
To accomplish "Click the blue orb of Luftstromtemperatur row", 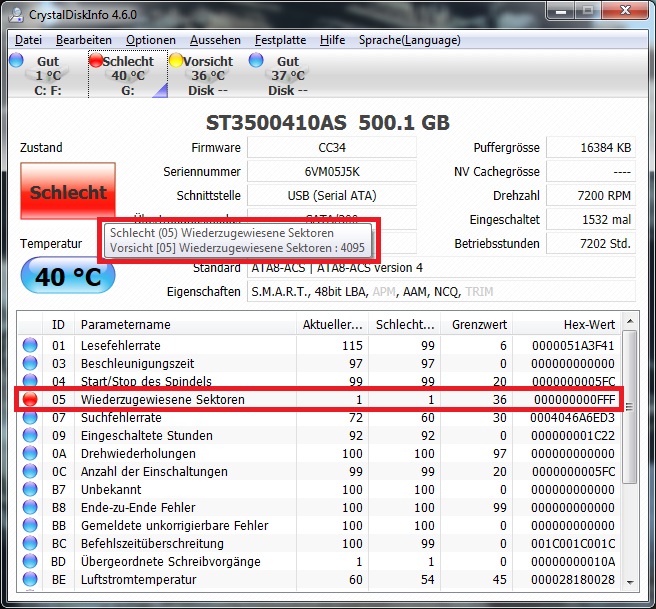I will coord(30,579).
